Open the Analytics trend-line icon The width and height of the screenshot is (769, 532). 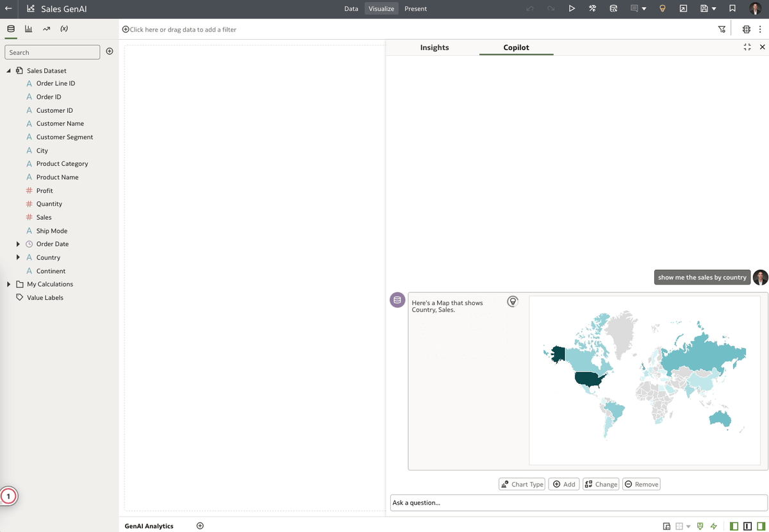click(x=45, y=28)
